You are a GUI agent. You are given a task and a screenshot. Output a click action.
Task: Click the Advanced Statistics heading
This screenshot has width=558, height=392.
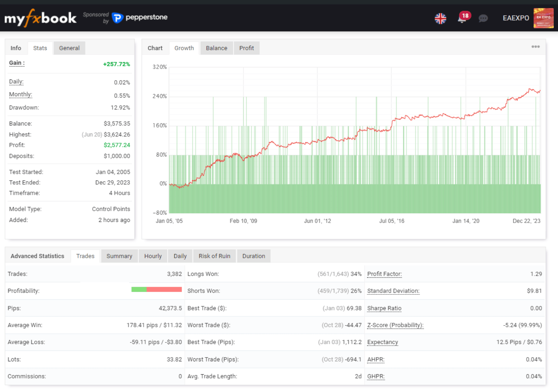coord(37,256)
